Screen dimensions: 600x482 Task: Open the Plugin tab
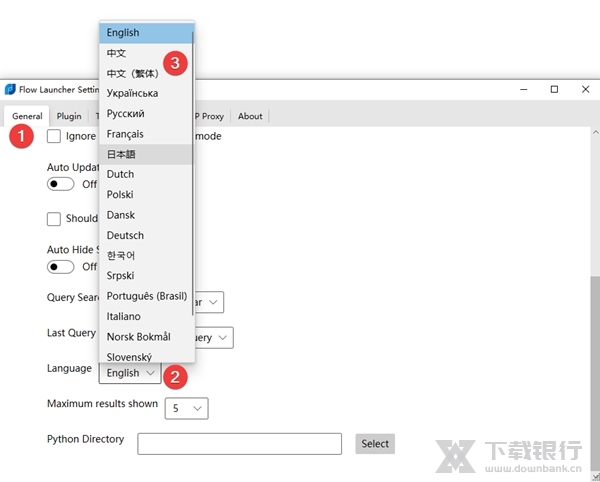[x=69, y=116]
